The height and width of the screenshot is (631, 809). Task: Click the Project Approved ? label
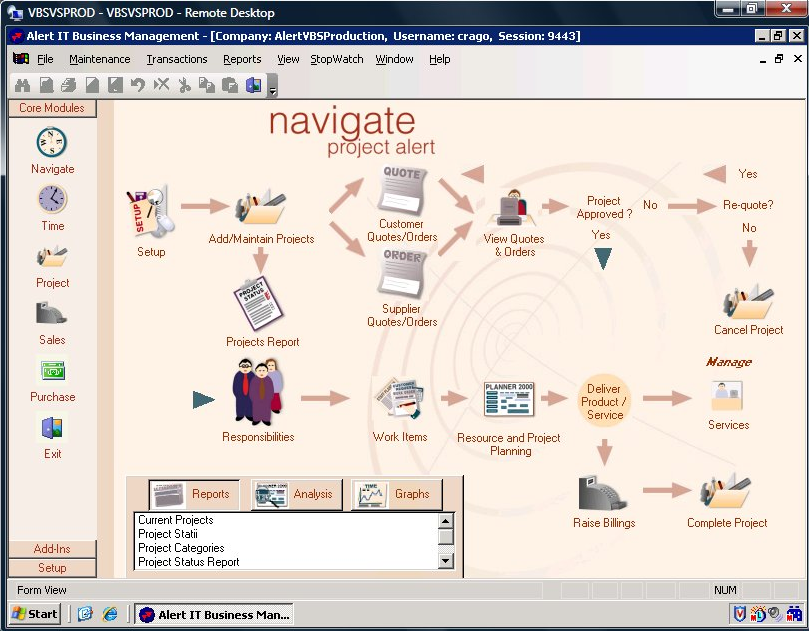pos(604,207)
